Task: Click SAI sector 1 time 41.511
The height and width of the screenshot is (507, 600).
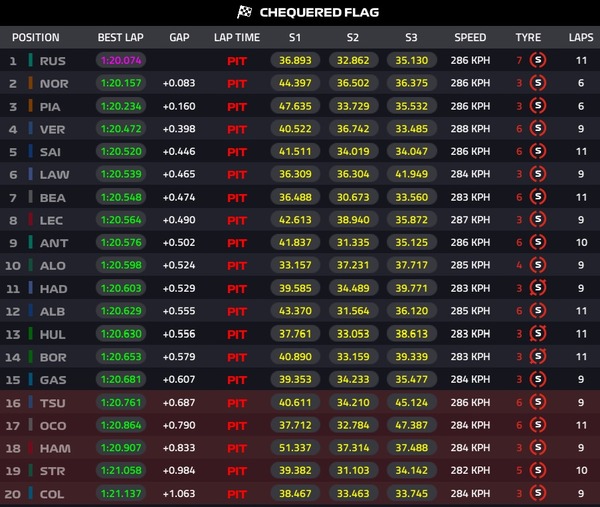Action: click(295, 152)
